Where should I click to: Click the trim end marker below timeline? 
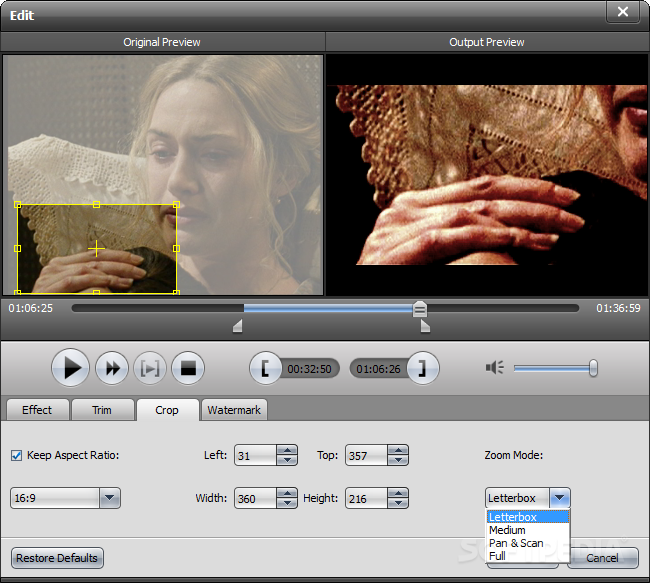(425, 326)
